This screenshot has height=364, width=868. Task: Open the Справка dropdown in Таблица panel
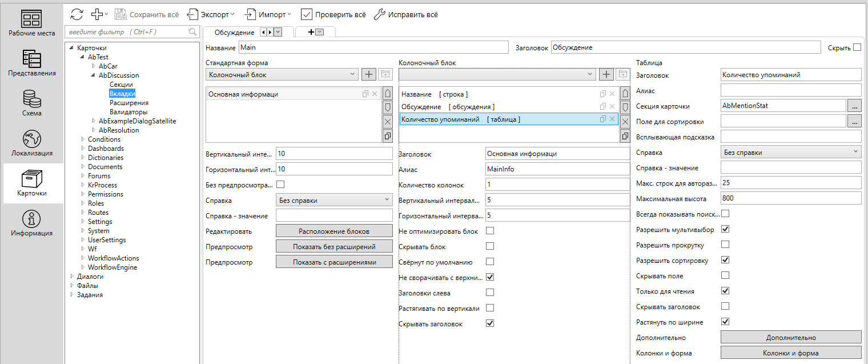[790, 152]
